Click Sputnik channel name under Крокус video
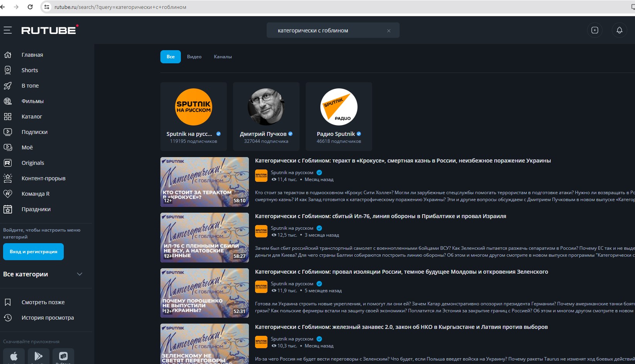 [292, 173]
